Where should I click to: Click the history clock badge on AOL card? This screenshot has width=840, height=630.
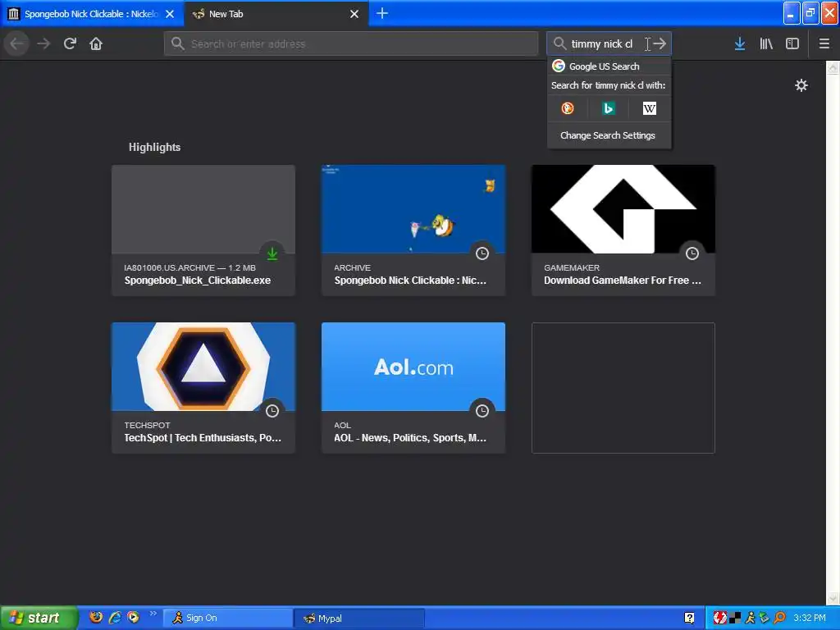(x=482, y=411)
